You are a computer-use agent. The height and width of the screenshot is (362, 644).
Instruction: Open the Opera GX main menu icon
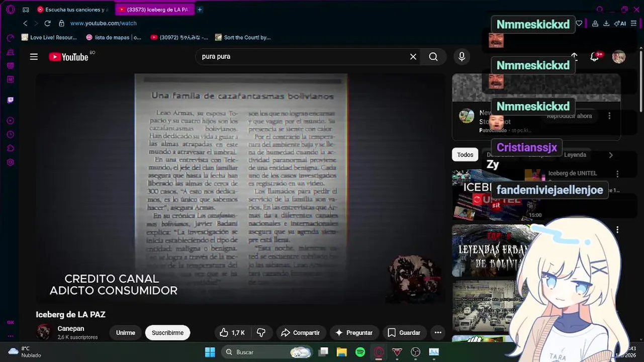11,10
